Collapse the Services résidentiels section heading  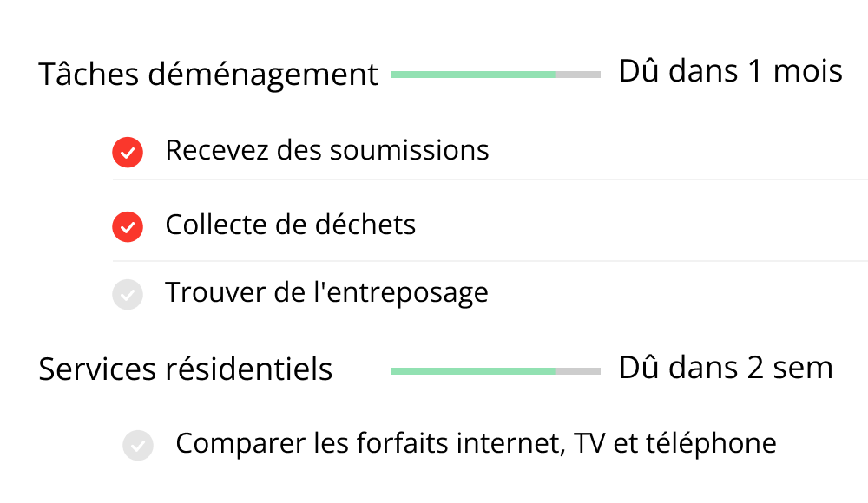[186, 369]
